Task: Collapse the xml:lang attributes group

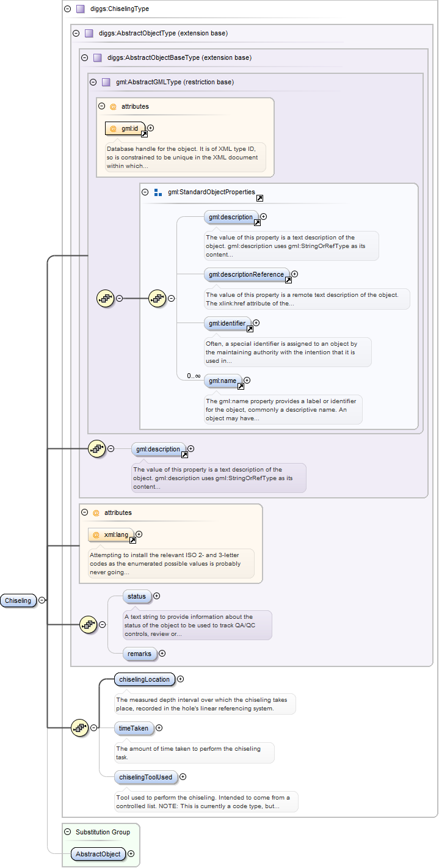Action: (x=84, y=512)
